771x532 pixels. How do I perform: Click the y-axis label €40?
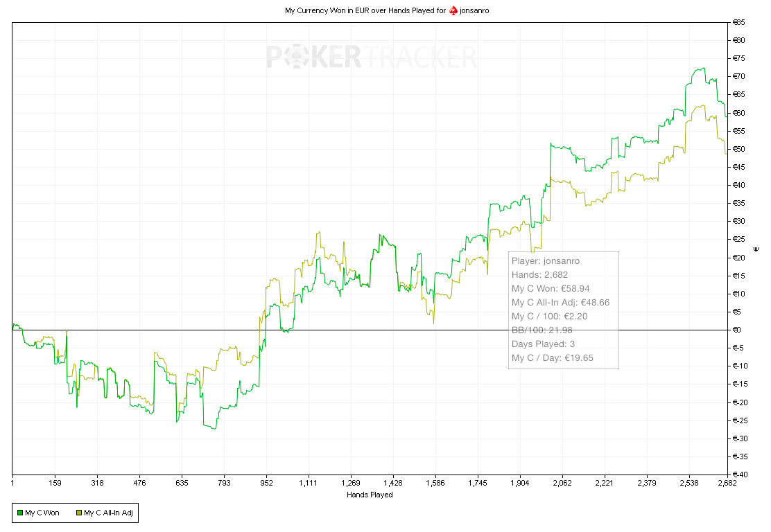click(x=739, y=185)
